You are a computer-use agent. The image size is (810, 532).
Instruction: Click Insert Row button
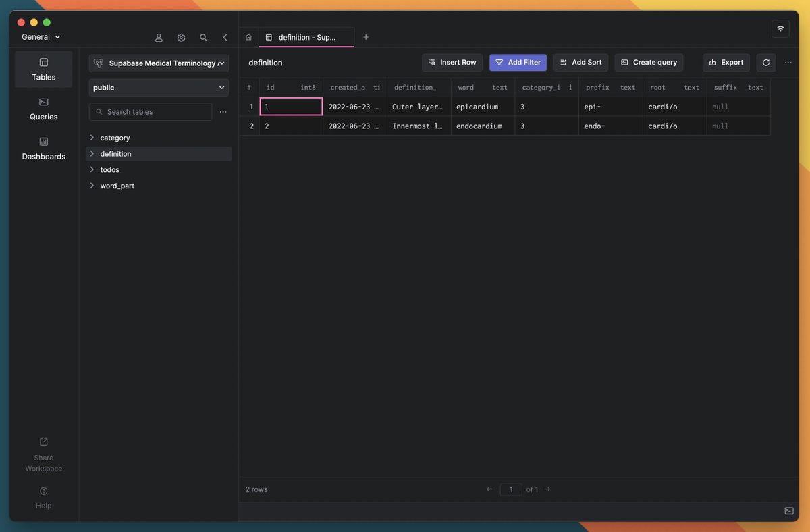pos(452,63)
